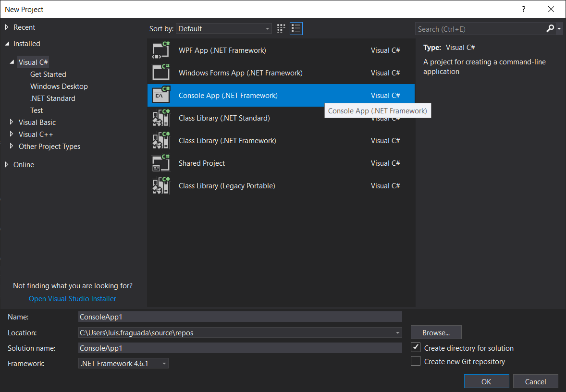The width and height of the screenshot is (566, 392).
Task: Enable Create new Git repository checkbox
Action: coord(416,361)
